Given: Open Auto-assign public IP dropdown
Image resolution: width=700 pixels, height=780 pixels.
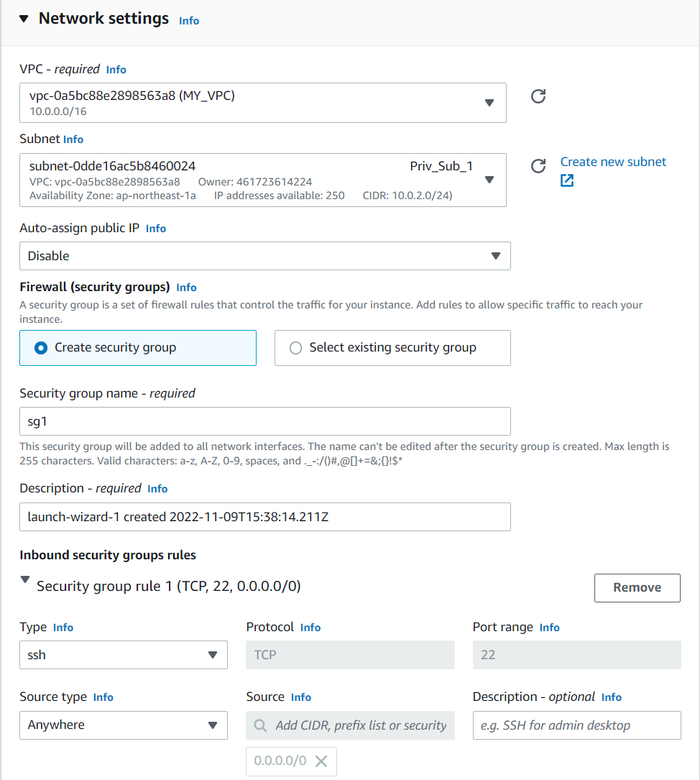Looking at the screenshot, I should pos(265,256).
